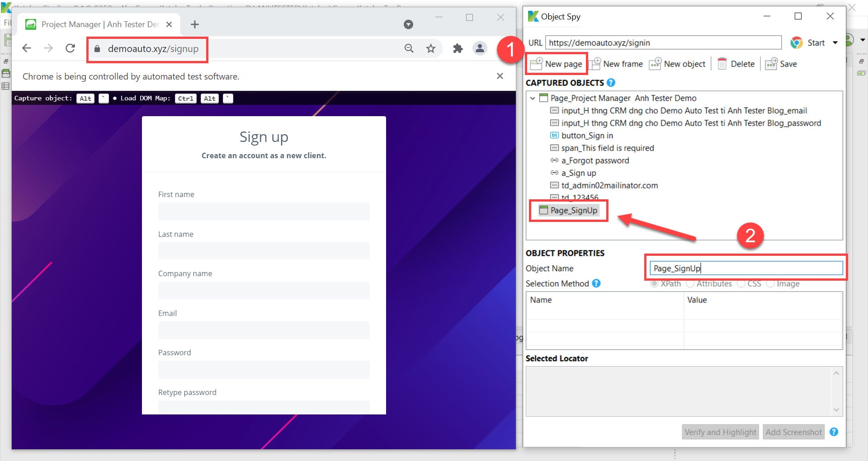
Task: Select span_This field is required object
Action: tap(602, 148)
